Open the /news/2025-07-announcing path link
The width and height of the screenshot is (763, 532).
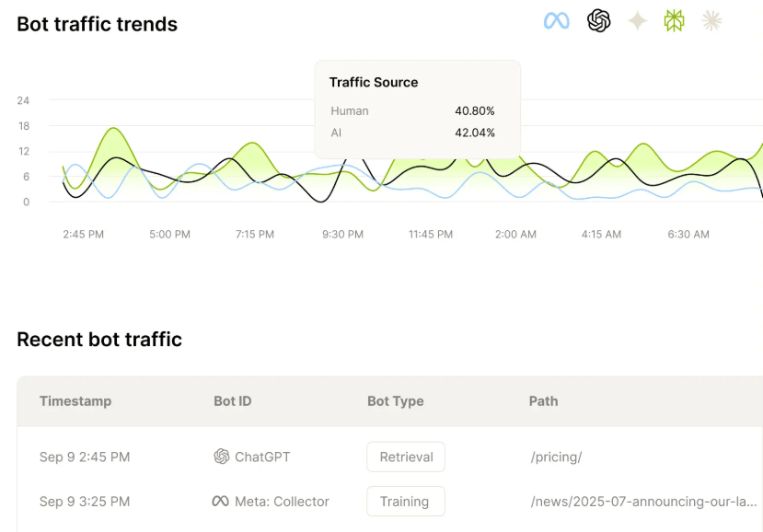pyautogui.click(x=643, y=502)
